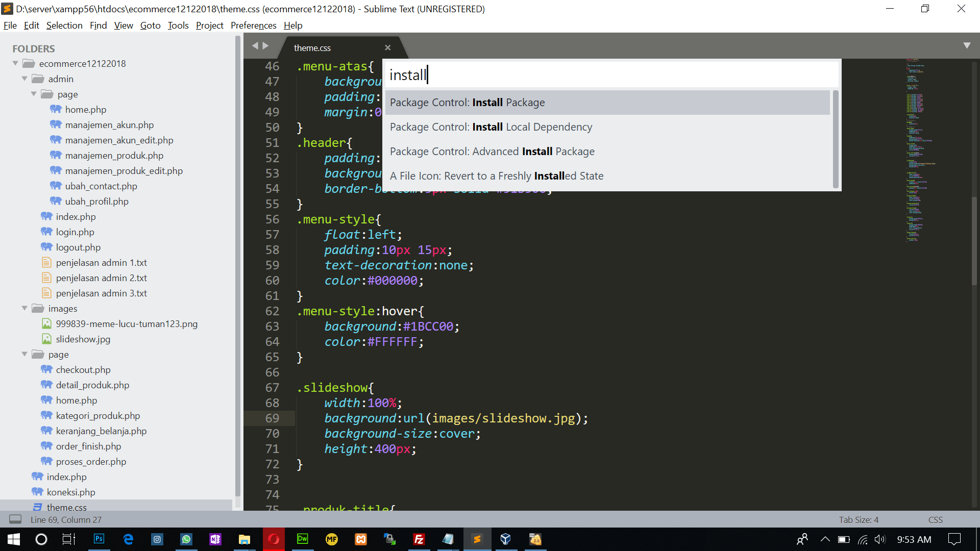Screen dimensions: 980x551
Task: Click the next tab arrow icon
Action: point(265,46)
